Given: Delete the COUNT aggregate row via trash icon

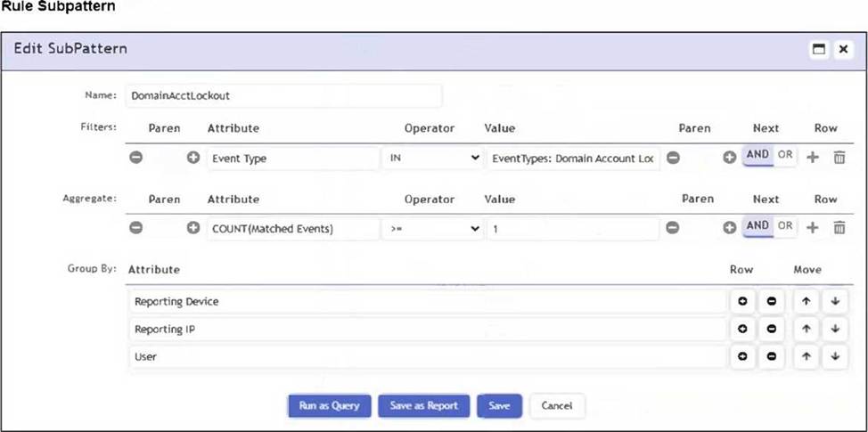Looking at the screenshot, I should (839, 227).
